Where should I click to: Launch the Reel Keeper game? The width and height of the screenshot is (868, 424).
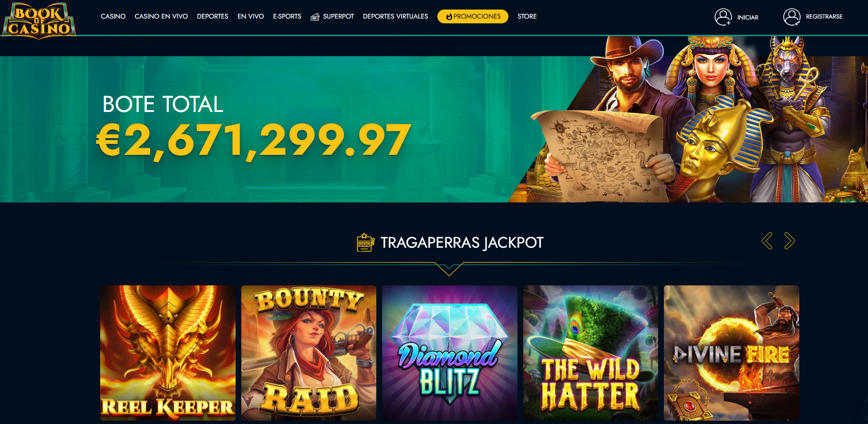coord(168,353)
